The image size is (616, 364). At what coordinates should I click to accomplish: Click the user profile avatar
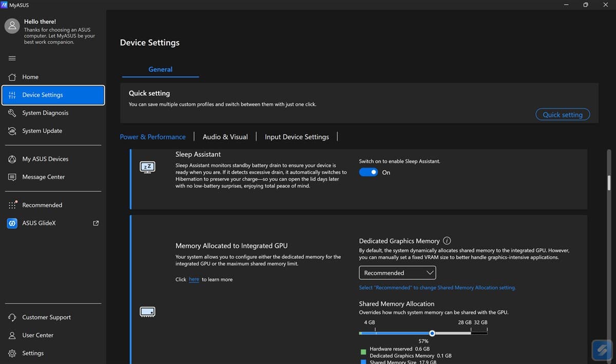(x=12, y=27)
